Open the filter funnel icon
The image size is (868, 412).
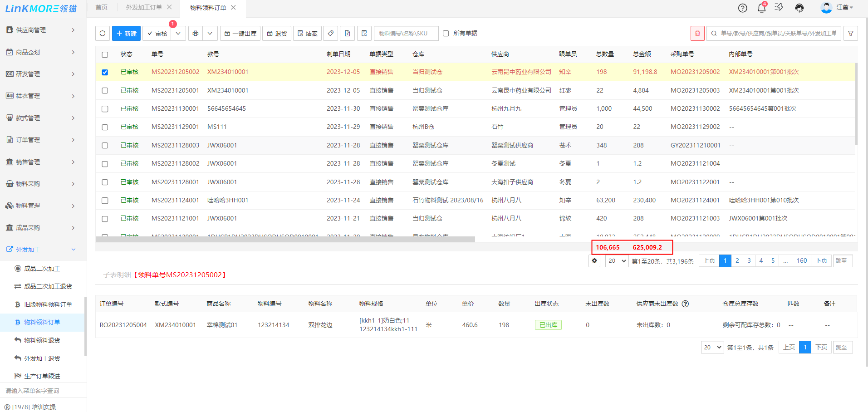850,33
